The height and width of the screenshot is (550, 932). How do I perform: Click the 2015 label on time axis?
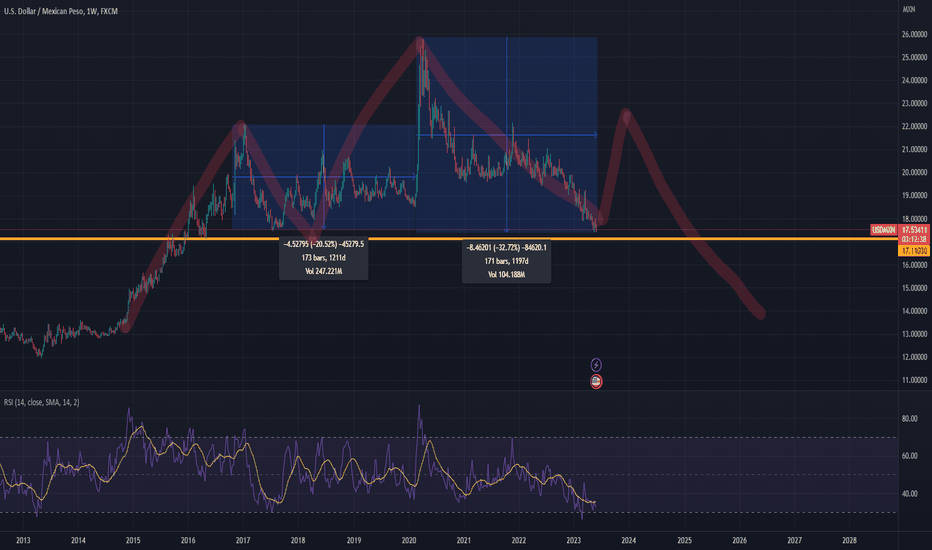tap(133, 540)
